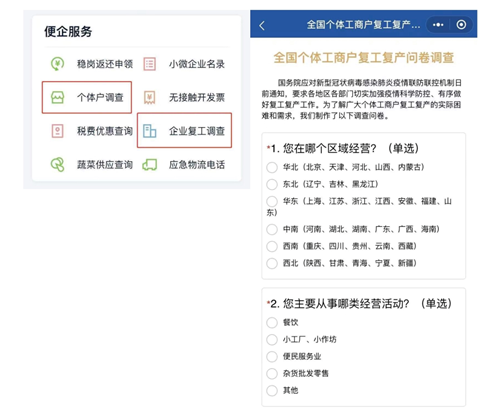Select the 华东 region radio button

[x=272, y=201]
